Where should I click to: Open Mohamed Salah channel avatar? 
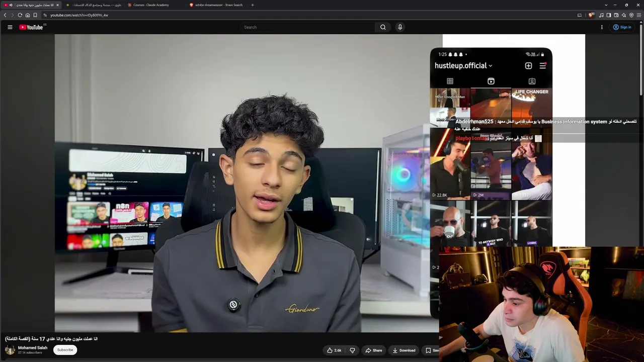coord(10,350)
